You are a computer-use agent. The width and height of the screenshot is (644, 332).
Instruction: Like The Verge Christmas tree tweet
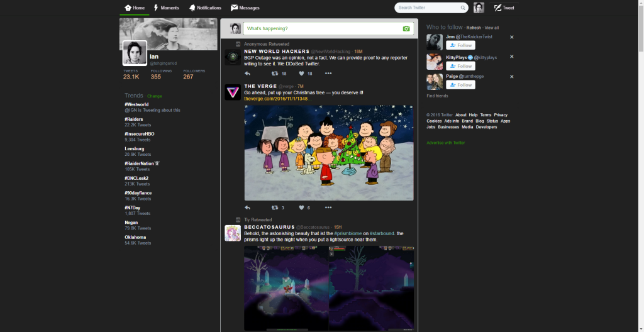point(301,207)
